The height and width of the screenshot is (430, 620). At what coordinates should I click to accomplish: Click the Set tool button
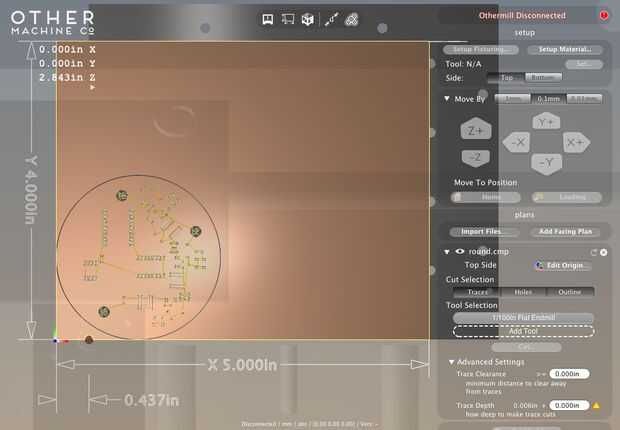pos(584,64)
